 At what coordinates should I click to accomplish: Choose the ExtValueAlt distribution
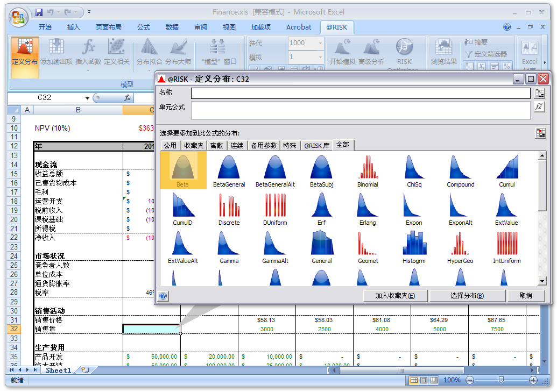pos(183,247)
